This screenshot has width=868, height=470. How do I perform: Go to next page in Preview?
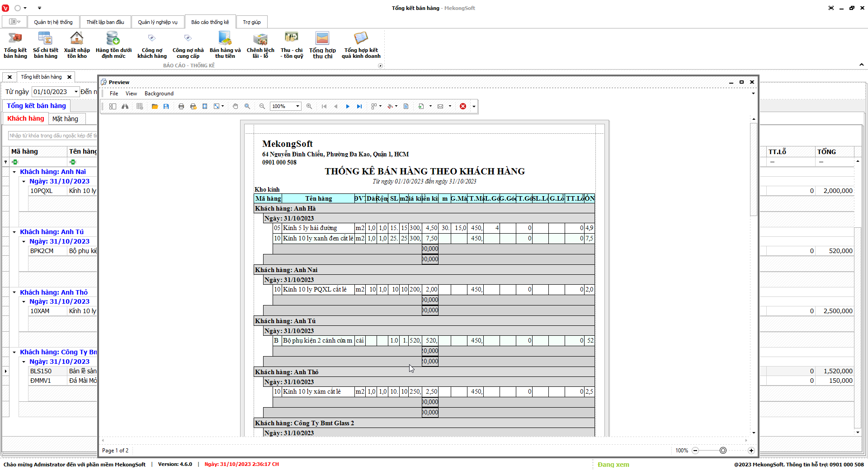point(348,106)
